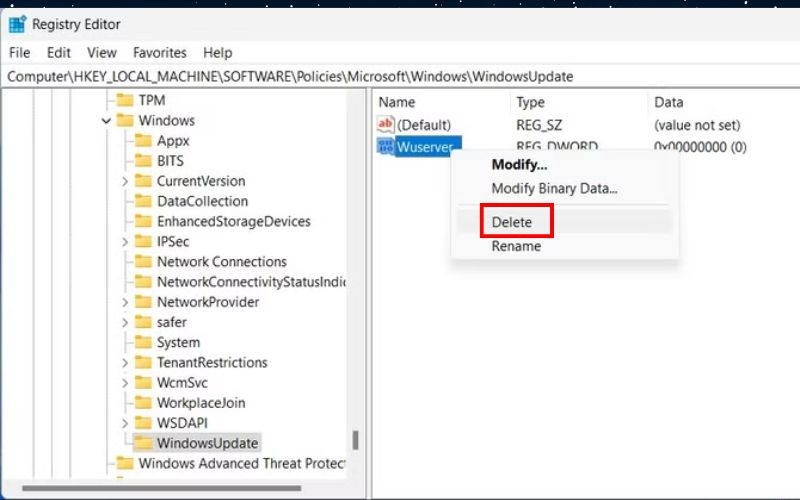Expand the IPSec key
Screen dimensions: 800x500
[x=124, y=241]
